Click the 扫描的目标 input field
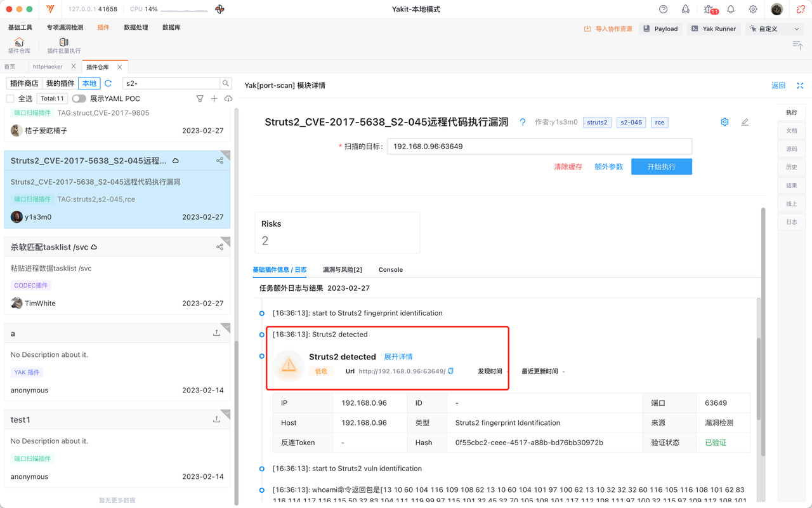 [x=539, y=146]
